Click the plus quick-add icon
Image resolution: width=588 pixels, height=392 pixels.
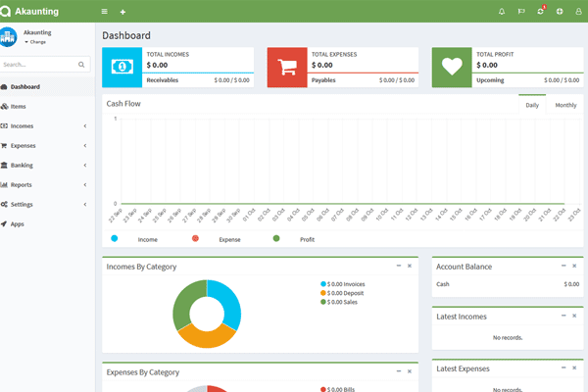[x=122, y=12]
